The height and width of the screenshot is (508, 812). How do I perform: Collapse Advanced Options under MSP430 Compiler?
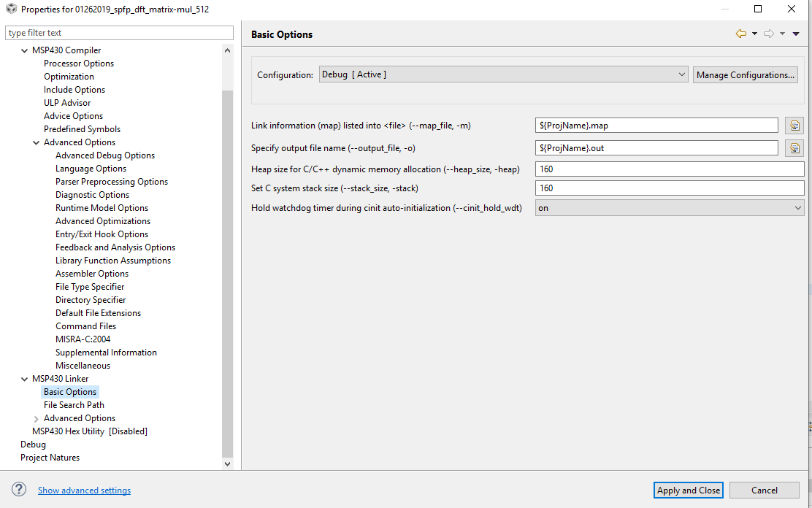point(36,142)
